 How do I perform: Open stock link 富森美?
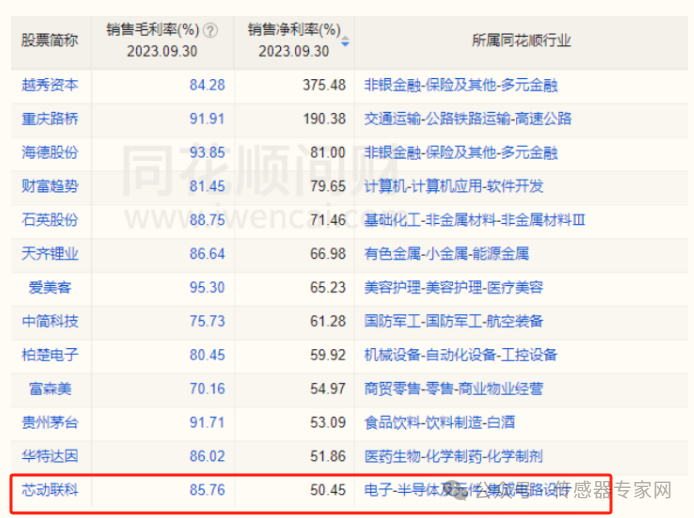(50, 389)
